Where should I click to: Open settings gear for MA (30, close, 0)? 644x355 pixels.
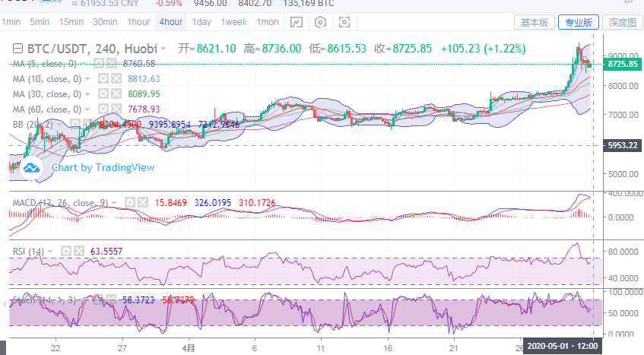point(103,94)
